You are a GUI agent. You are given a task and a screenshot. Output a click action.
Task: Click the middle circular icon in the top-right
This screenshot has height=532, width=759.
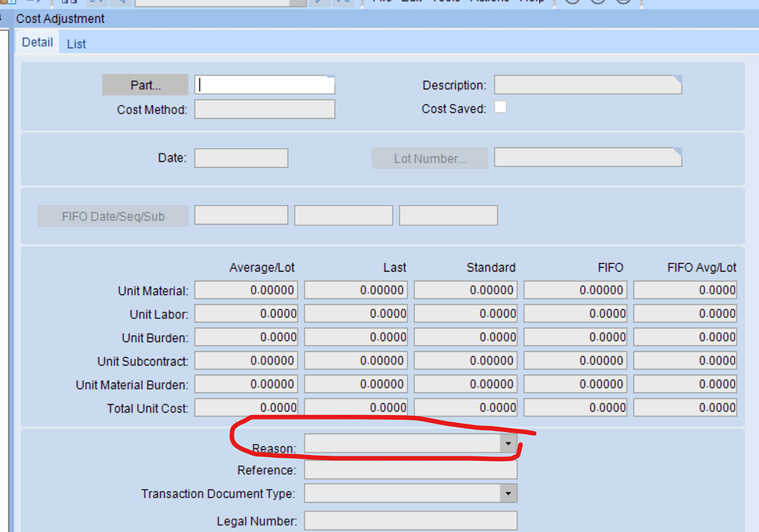click(x=597, y=3)
